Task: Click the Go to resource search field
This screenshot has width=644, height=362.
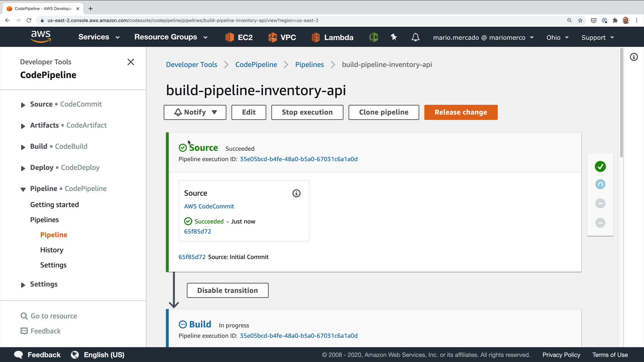Action: click(x=54, y=316)
